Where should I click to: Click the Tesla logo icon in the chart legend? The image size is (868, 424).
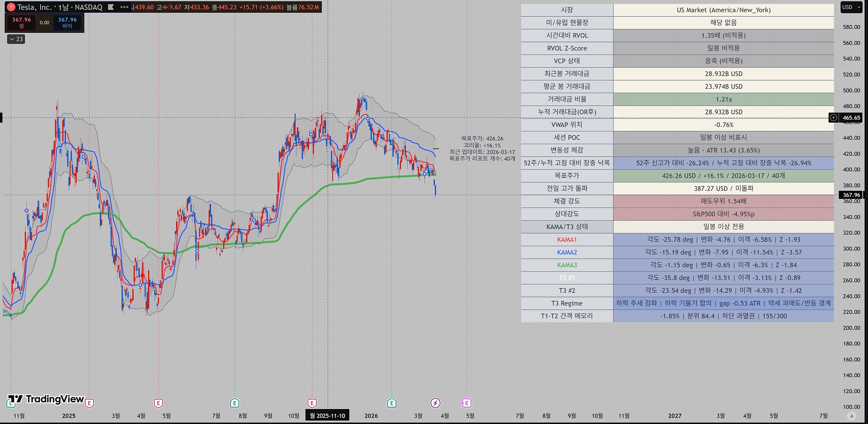pos(11,7)
